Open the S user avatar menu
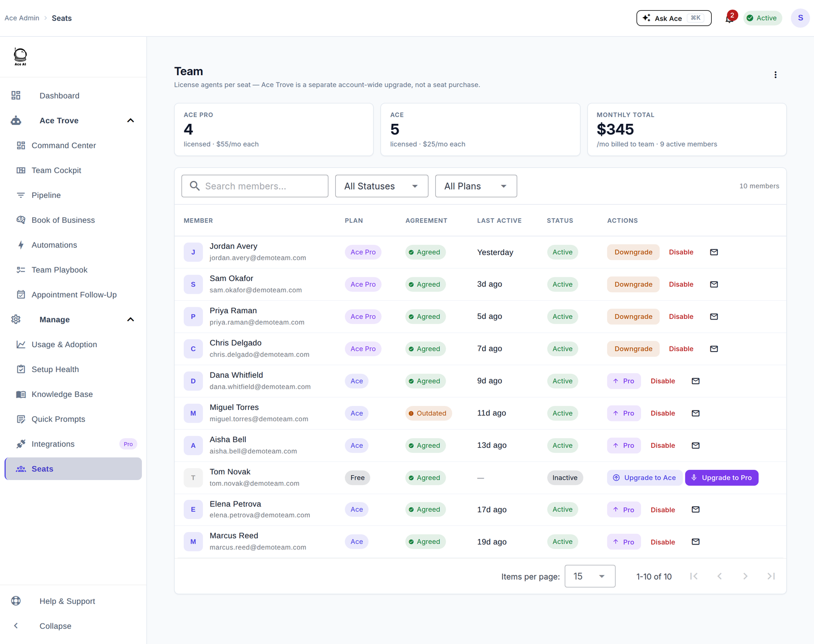This screenshot has width=814, height=644. coord(800,18)
